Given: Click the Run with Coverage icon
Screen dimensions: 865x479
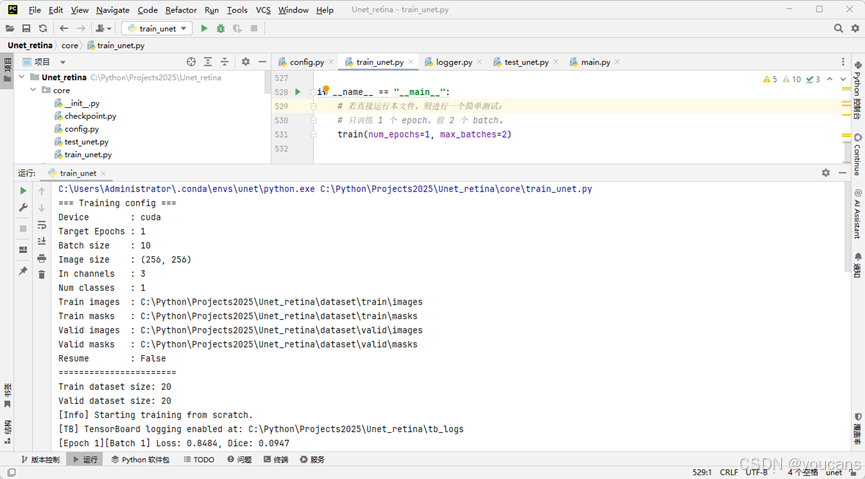Looking at the screenshot, I should tap(237, 28).
